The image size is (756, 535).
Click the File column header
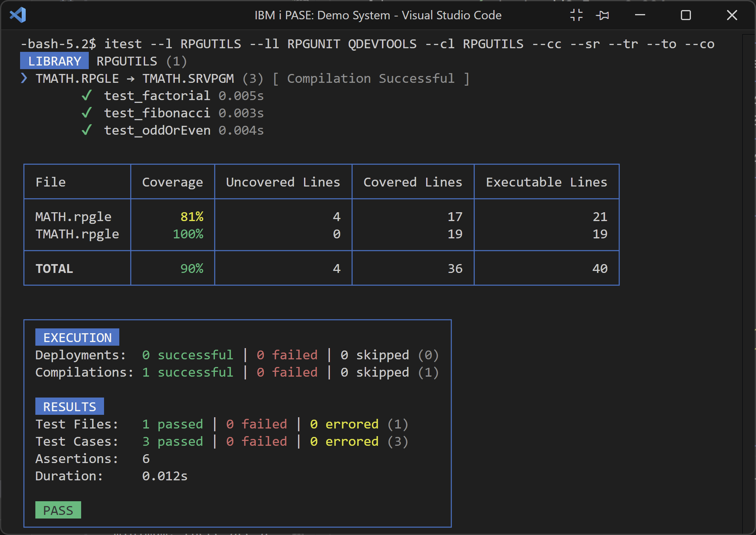(51, 182)
